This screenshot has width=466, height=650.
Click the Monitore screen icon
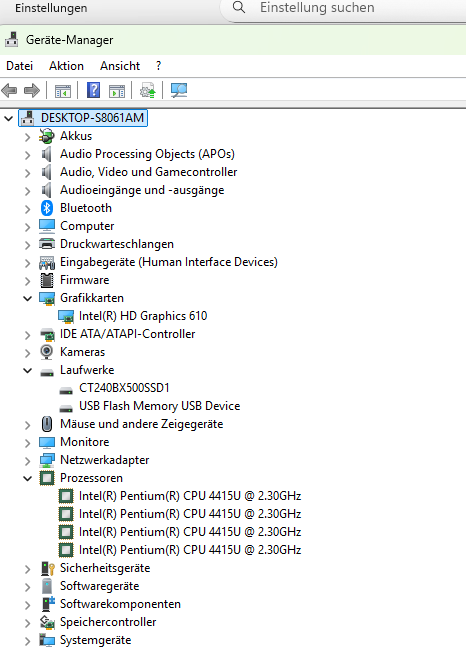point(47,442)
